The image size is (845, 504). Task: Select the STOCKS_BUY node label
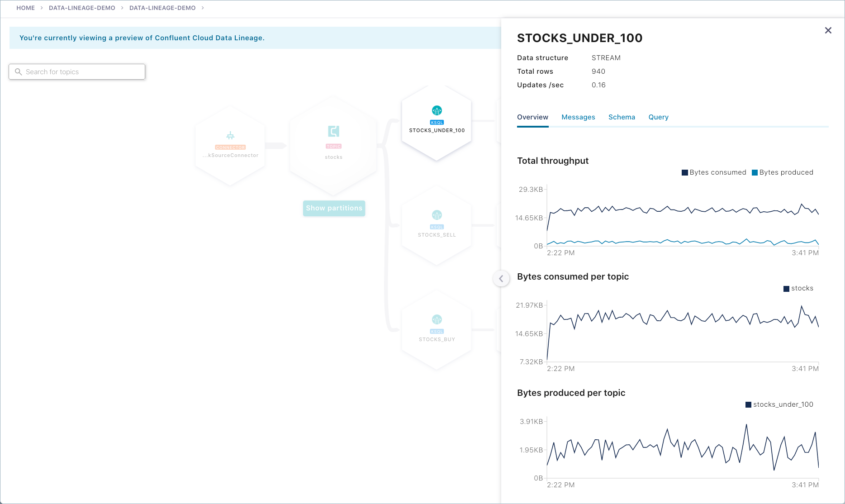[437, 339]
